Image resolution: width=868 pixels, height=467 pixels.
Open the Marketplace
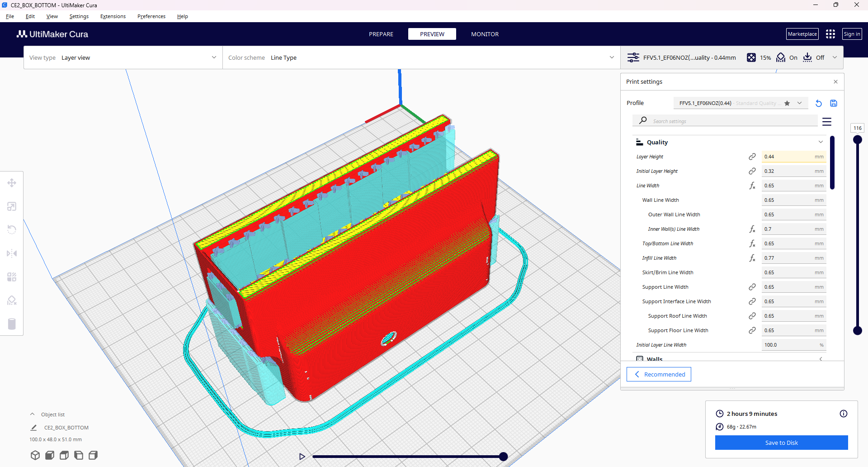pyautogui.click(x=802, y=34)
